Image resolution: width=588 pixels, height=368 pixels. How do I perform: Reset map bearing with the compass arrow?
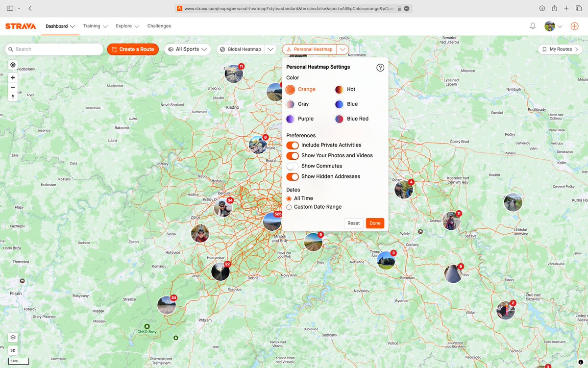click(12, 96)
